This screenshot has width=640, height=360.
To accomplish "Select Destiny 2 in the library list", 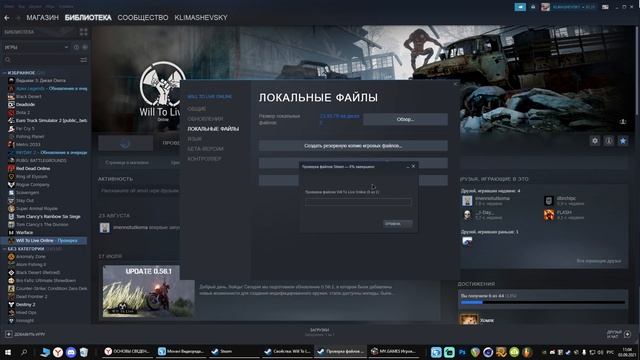I will click(25, 304).
